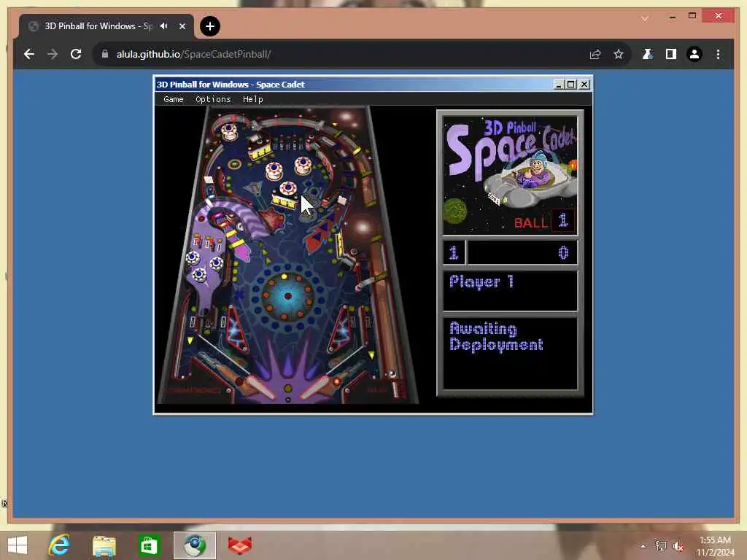Go forward in browser history

[x=53, y=54]
